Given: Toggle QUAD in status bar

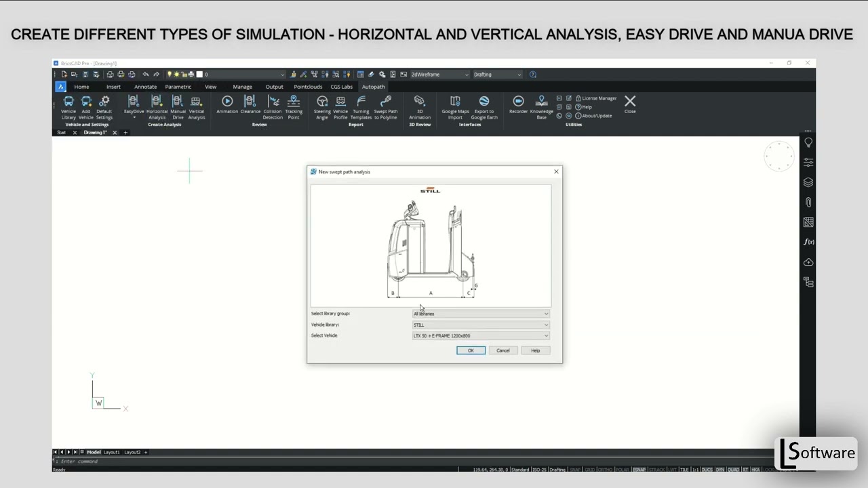Looking at the screenshot, I should tap(733, 470).
